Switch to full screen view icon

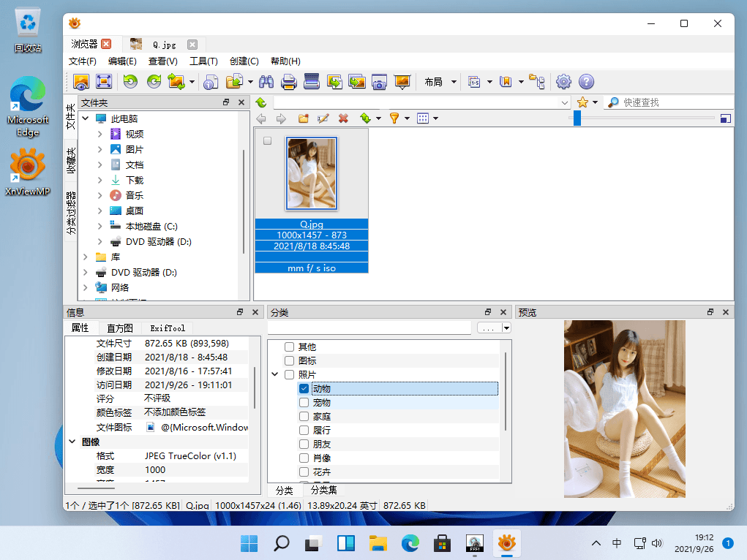tap(104, 82)
